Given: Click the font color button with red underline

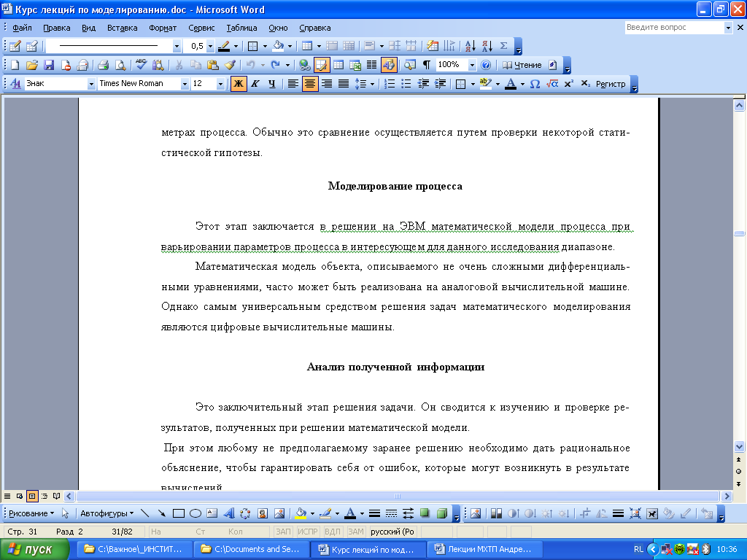Looking at the screenshot, I should (x=511, y=84).
